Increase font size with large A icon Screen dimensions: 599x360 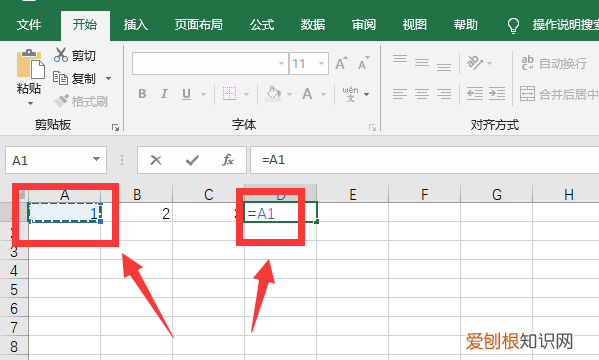click(341, 63)
